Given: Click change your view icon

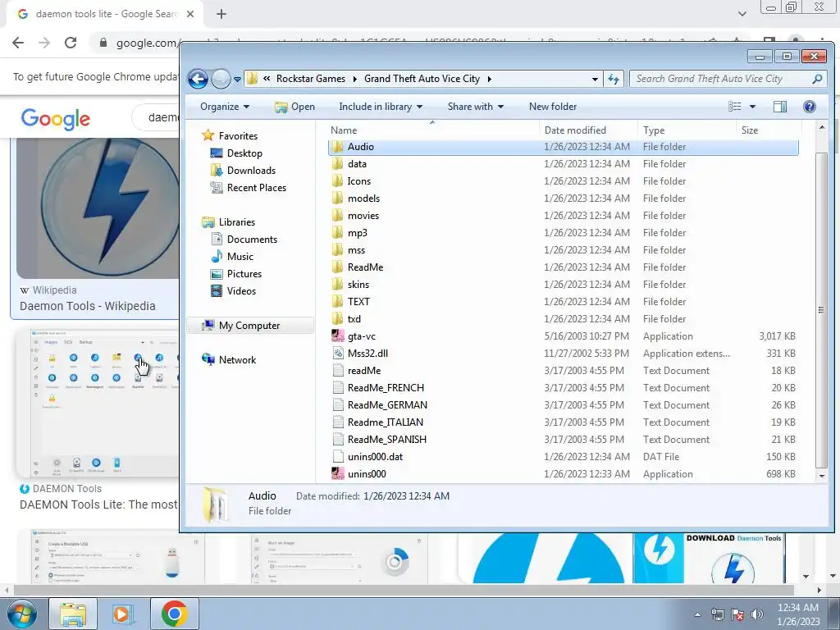Looking at the screenshot, I should click(735, 107).
